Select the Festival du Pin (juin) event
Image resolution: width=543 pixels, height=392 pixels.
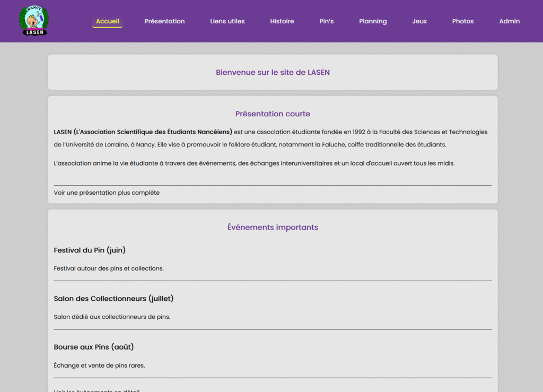click(x=90, y=250)
